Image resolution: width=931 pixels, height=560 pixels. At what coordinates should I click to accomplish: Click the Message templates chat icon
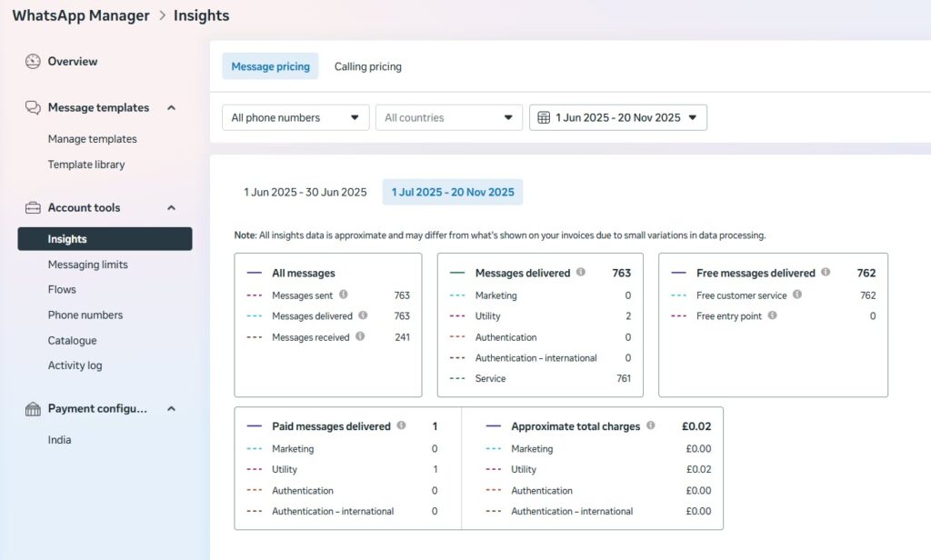coord(33,107)
